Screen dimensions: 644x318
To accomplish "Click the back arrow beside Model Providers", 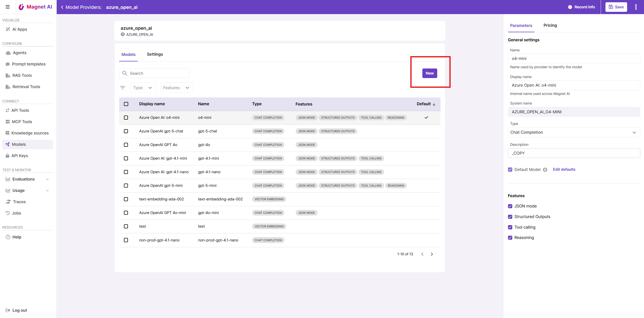I will pyautogui.click(x=62, y=7).
